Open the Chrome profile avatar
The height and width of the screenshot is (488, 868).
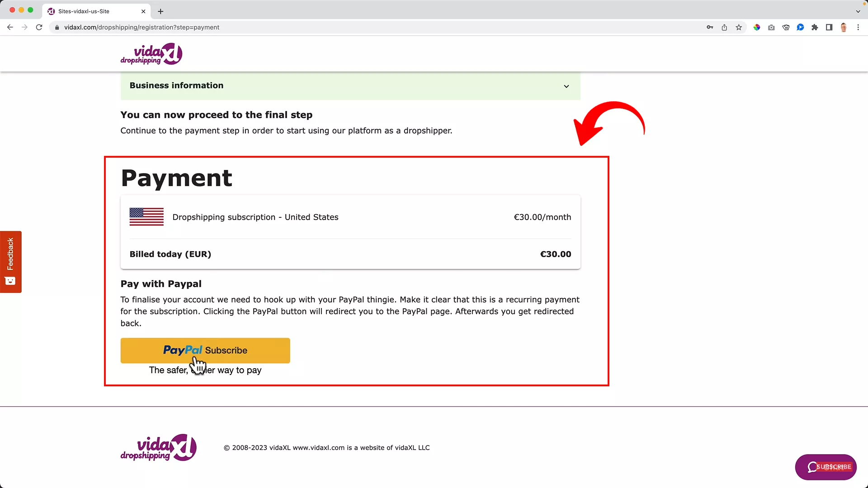coord(844,27)
